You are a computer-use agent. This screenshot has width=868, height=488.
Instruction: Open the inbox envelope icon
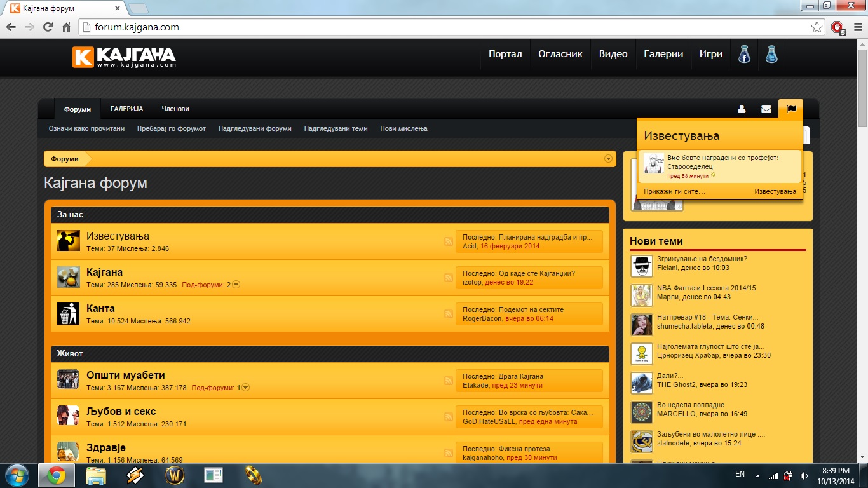click(766, 109)
